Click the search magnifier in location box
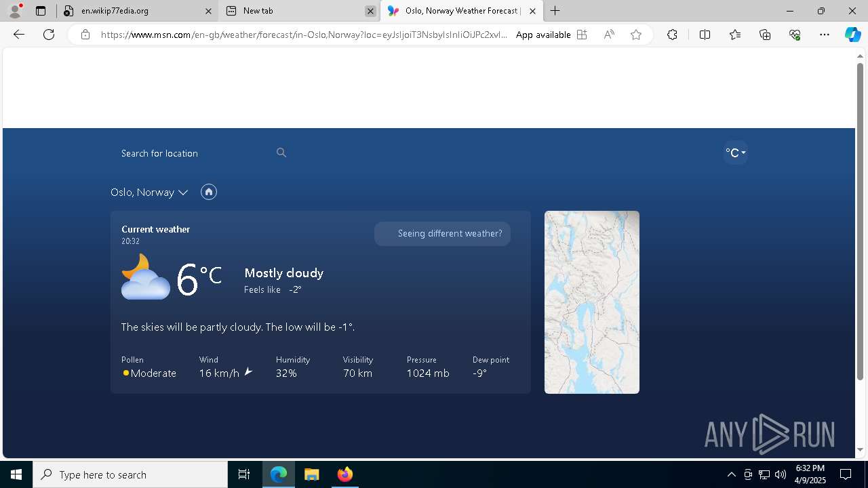The width and height of the screenshot is (868, 488). click(281, 152)
